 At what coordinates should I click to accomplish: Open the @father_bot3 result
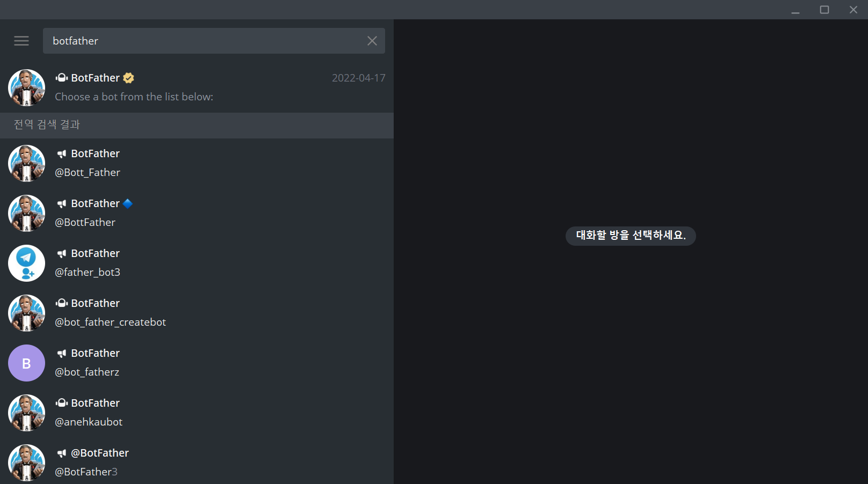coord(197,263)
